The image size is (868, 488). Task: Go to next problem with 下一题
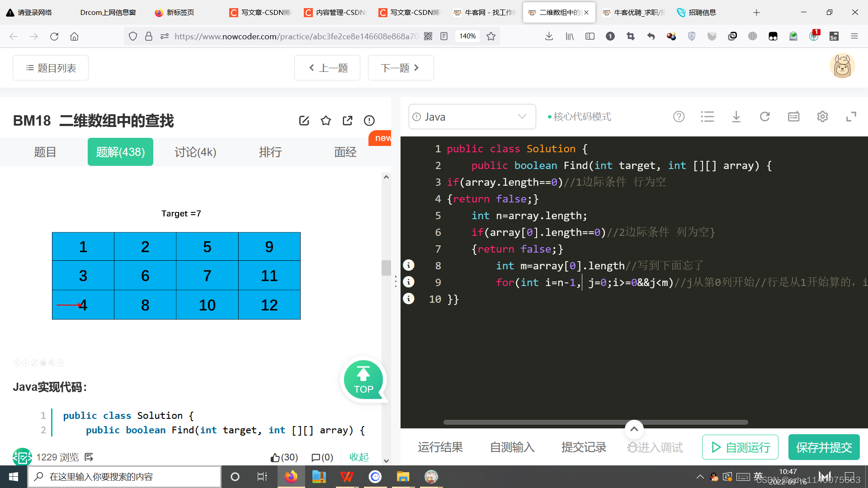click(401, 68)
